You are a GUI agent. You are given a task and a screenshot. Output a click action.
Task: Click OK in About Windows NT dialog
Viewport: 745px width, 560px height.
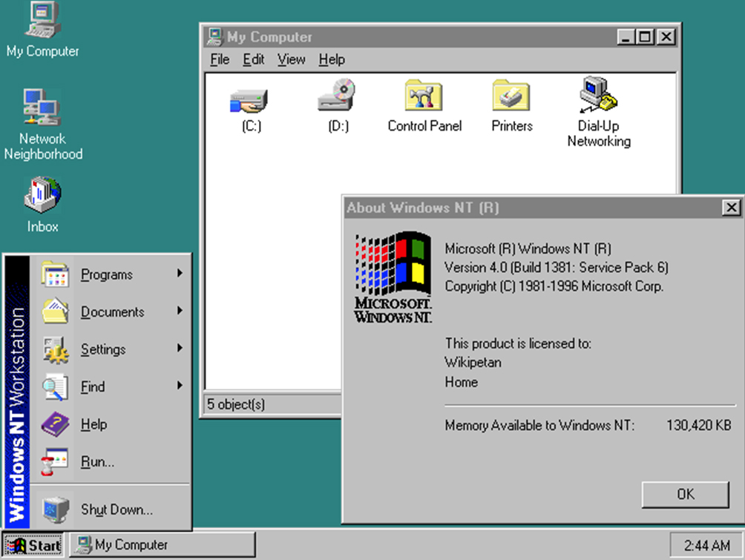pos(685,495)
